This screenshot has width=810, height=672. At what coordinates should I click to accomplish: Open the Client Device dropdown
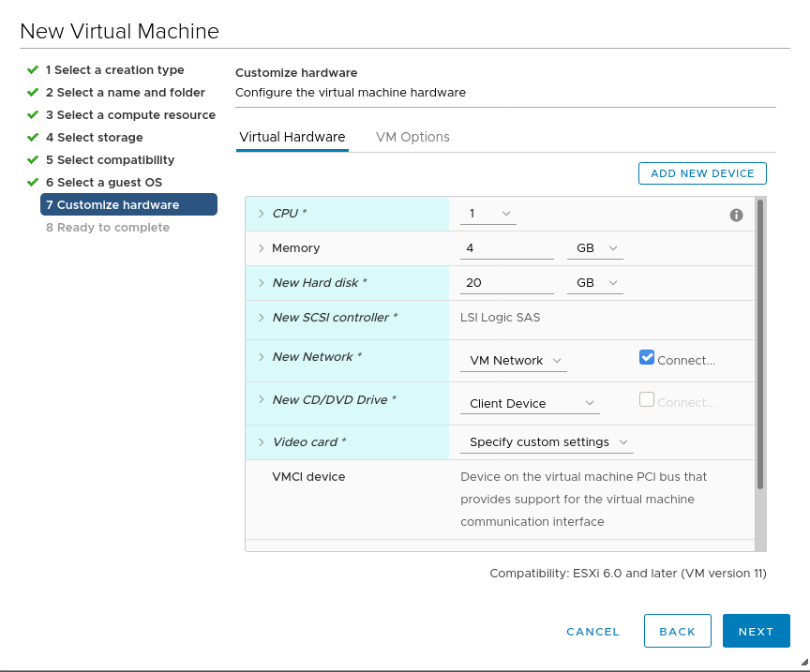[x=531, y=404]
